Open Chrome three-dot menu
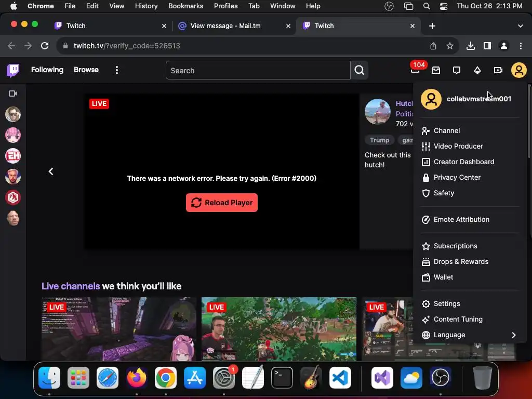Screen dimensions: 532x399 click(x=521, y=46)
